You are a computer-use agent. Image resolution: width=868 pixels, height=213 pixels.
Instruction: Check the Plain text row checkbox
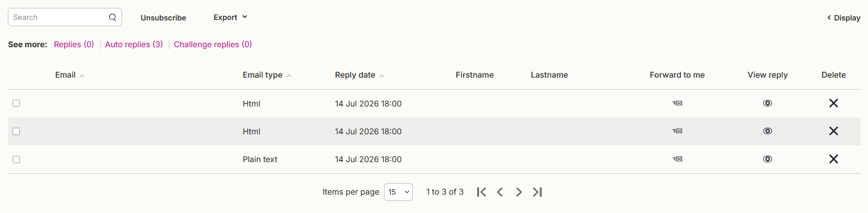(16, 159)
